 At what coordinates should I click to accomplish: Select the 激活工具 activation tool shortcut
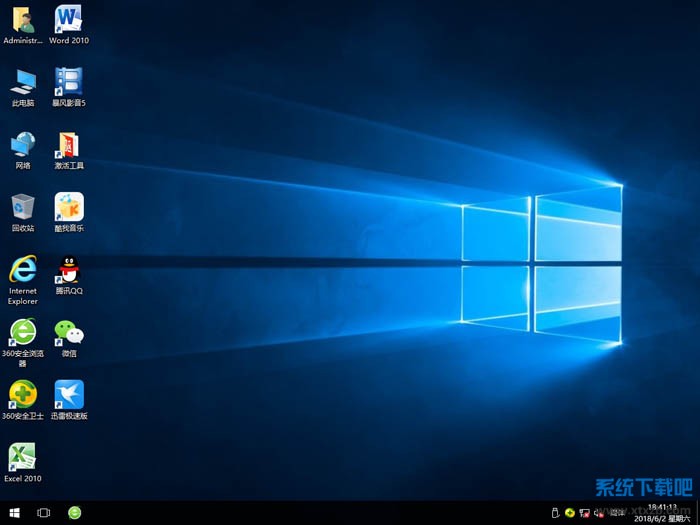(68, 145)
